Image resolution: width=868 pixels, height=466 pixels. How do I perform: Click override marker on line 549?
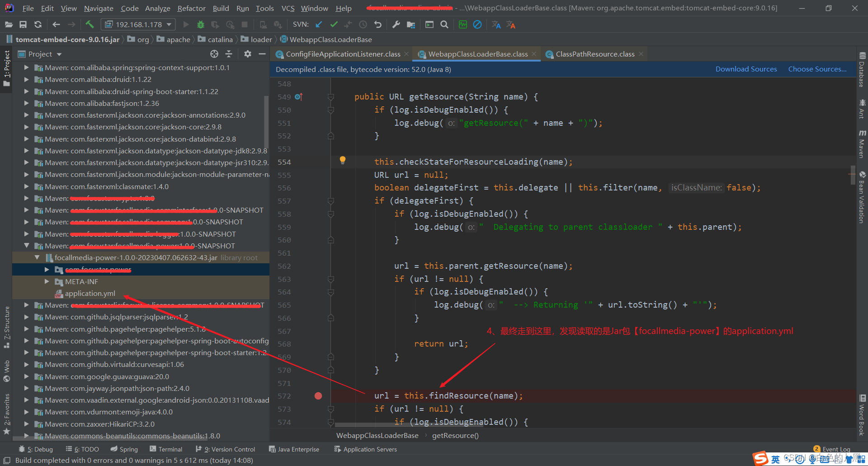(x=298, y=97)
